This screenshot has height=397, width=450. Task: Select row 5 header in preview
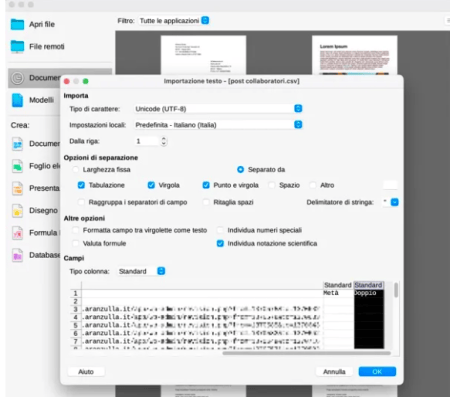76,325
